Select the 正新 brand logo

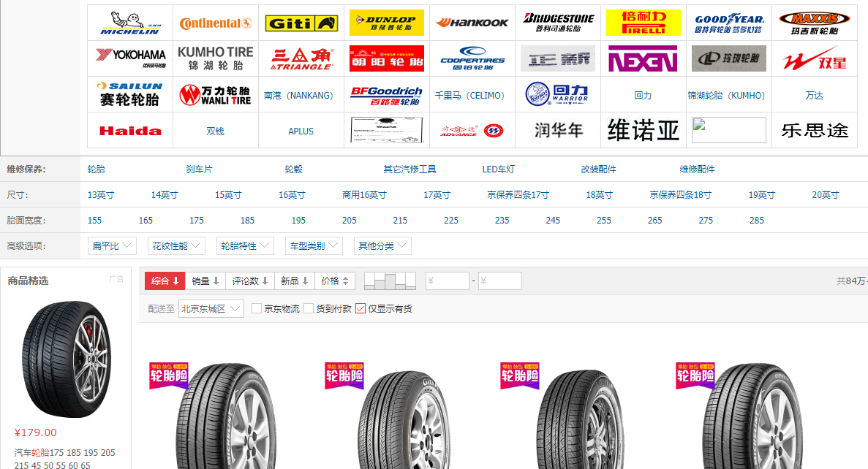pos(558,58)
